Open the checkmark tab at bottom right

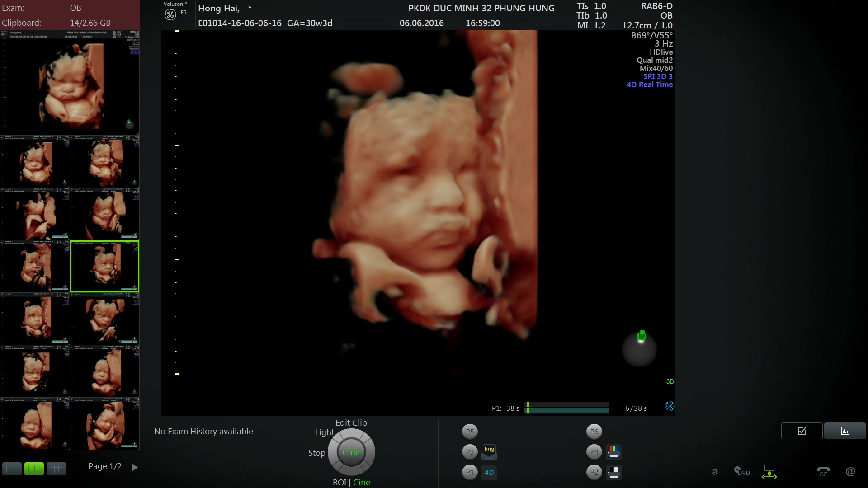coord(802,431)
